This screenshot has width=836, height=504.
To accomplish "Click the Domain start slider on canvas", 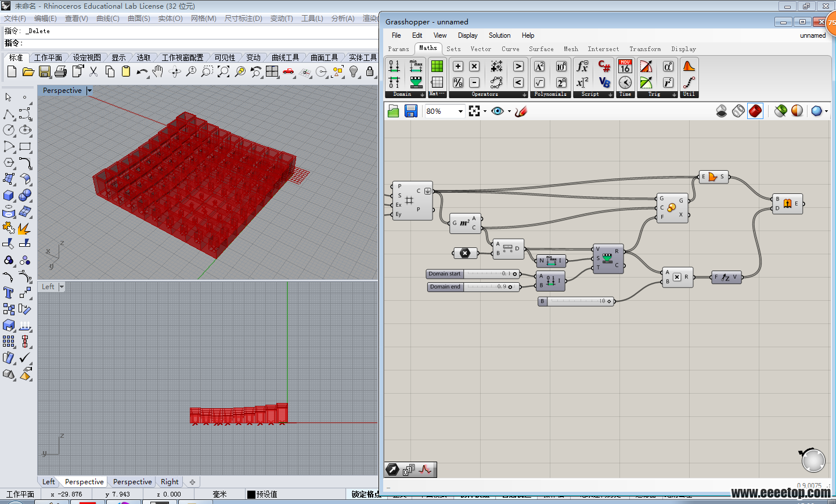I will [473, 273].
